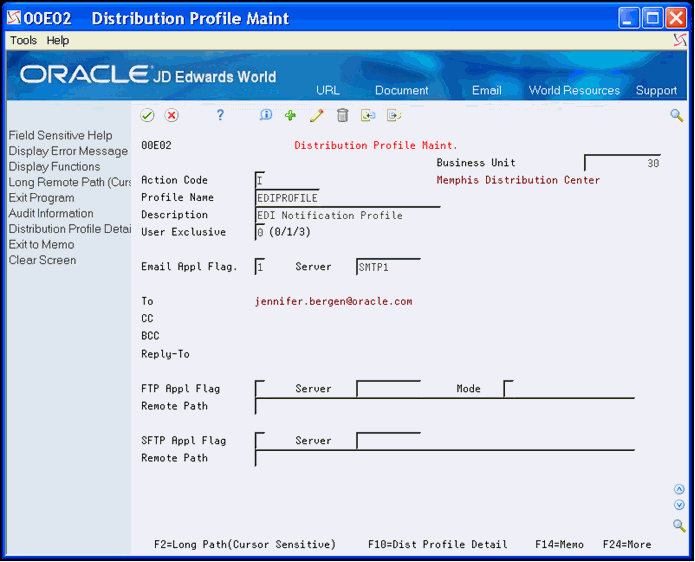
Task: Click the Email Appl Flag field
Action: [x=260, y=267]
